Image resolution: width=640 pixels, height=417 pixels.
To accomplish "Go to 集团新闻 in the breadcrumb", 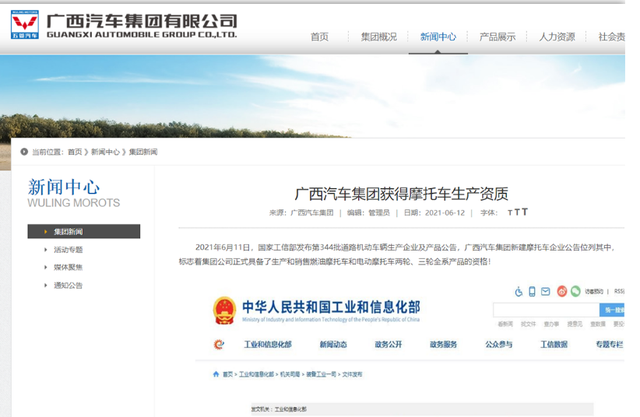I will pyautogui.click(x=143, y=152).
